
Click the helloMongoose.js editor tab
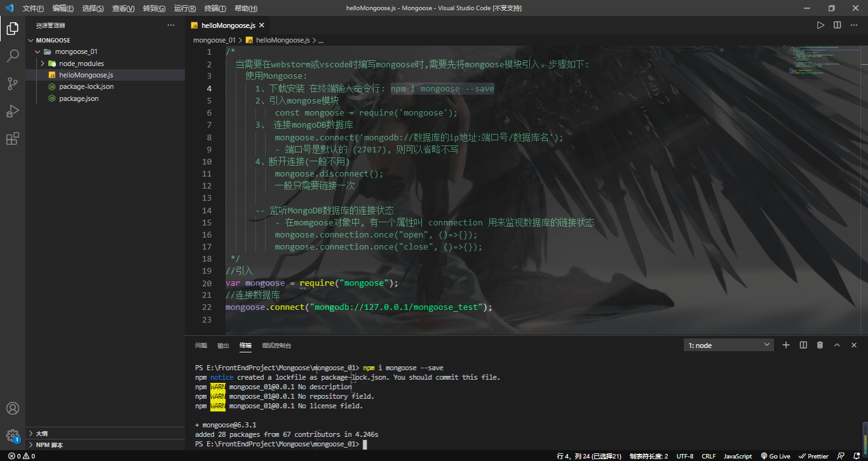coord(228,25)
